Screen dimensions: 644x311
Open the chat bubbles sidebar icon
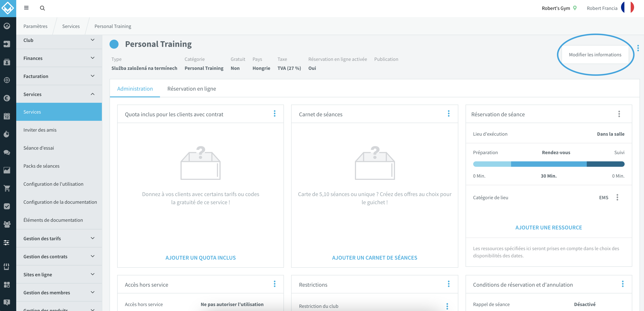(x=7, y=152)
